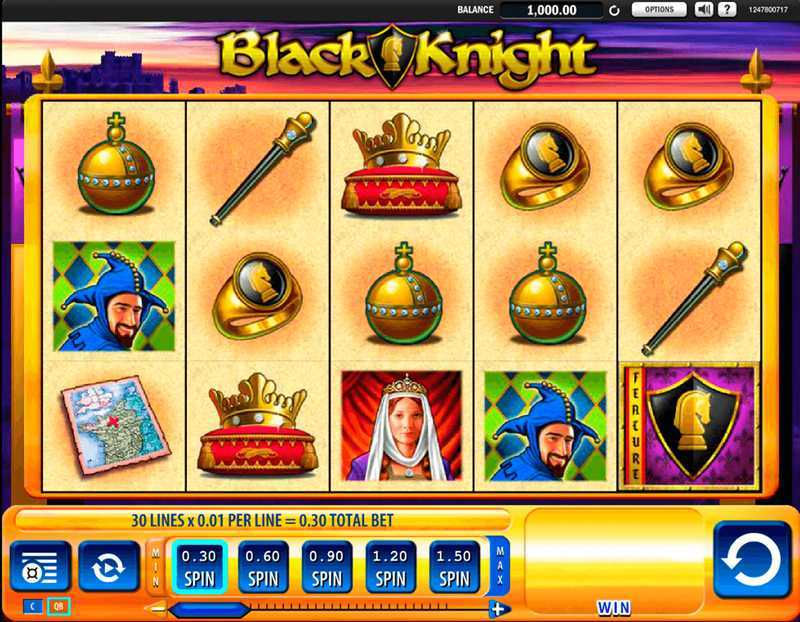The width and height of the screenshot is (800, 622).
Task: Open the paytable menu icon
Action: pyautogui.click(x=40, y=566)
